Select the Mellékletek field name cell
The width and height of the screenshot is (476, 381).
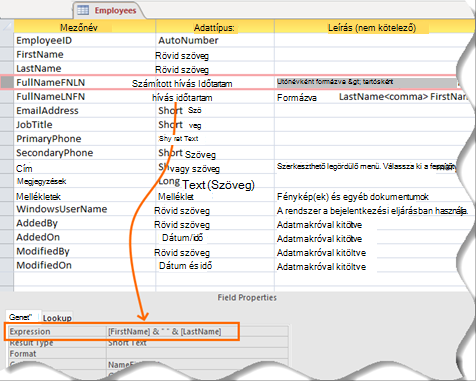click(85, 196)
